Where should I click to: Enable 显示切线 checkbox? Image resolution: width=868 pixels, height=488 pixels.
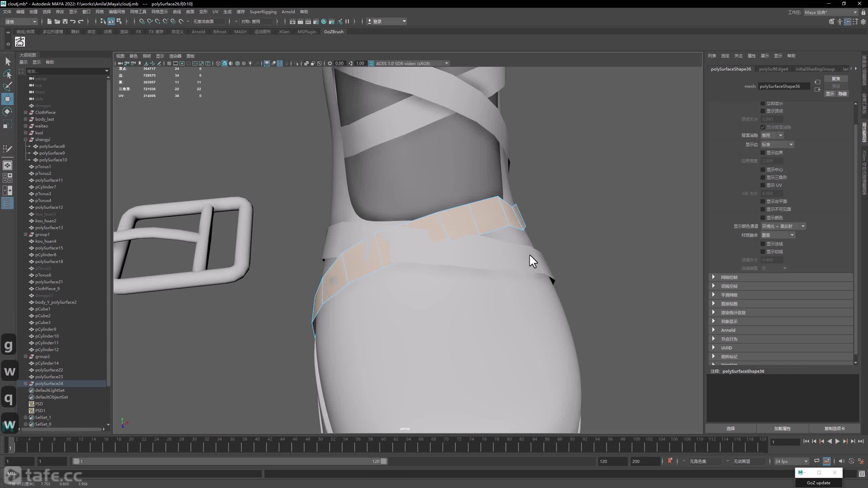763,252
